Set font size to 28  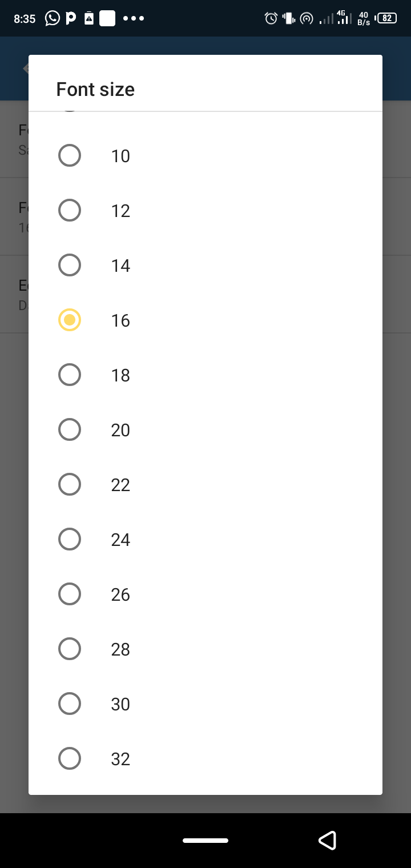pyautogui.click(x=70, y=649)
